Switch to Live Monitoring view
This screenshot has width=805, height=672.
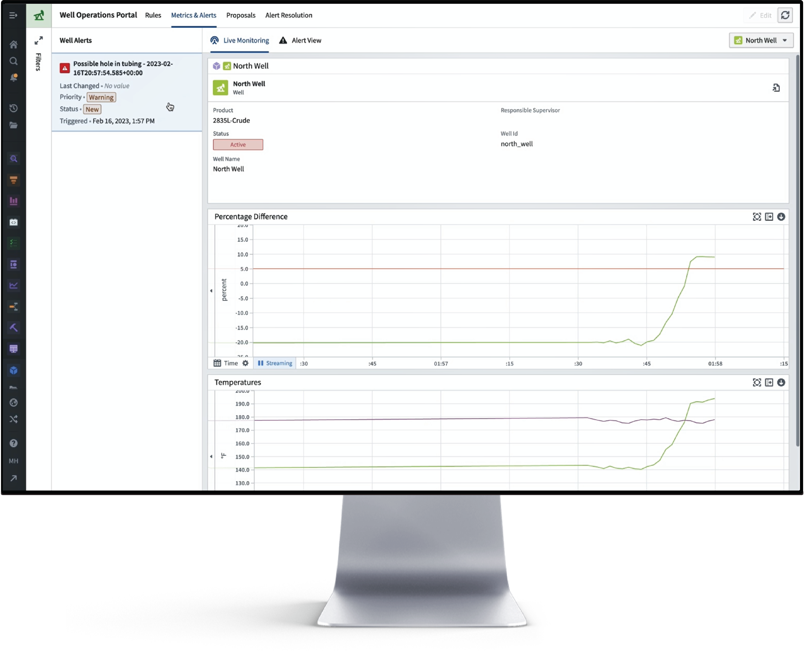(x=240, y=40)
